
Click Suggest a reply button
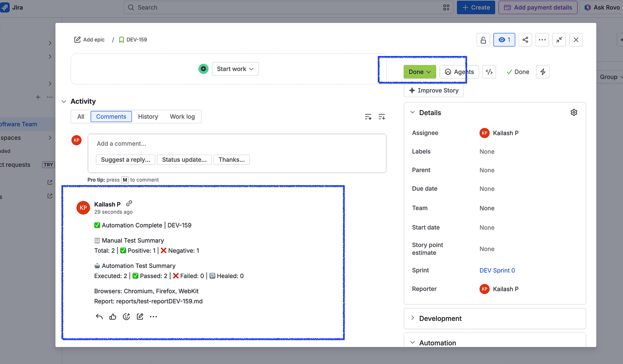pyautogui.click(x=125, y=160)
